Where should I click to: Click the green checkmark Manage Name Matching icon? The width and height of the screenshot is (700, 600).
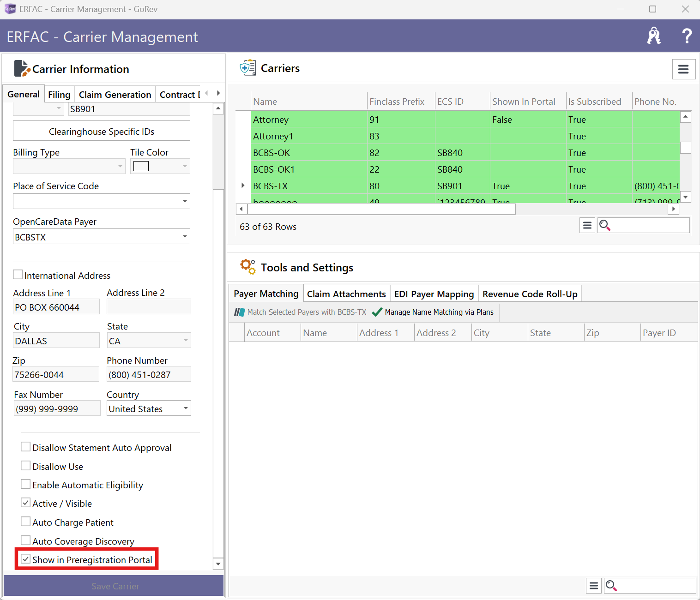coord(377,312)
